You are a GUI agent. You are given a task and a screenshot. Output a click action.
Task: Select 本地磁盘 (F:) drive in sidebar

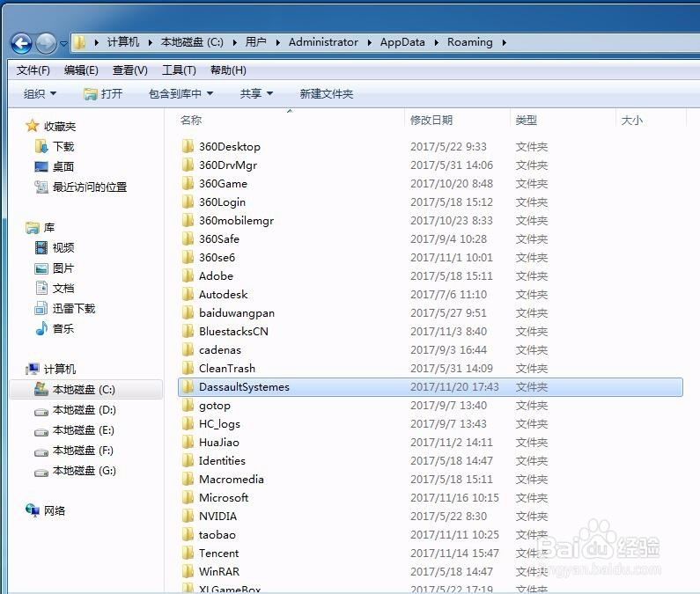click(x=74, y=451)
